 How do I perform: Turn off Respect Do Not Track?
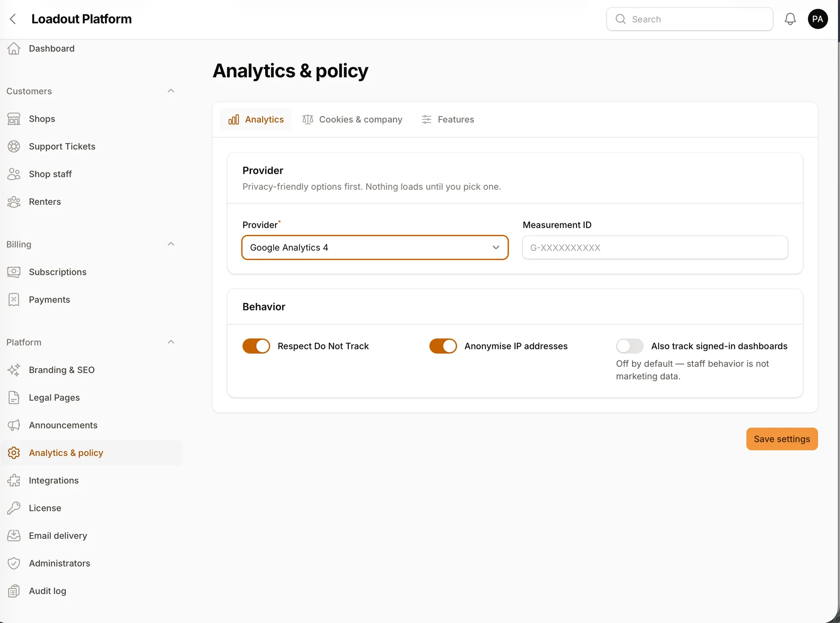coord(256,346)
